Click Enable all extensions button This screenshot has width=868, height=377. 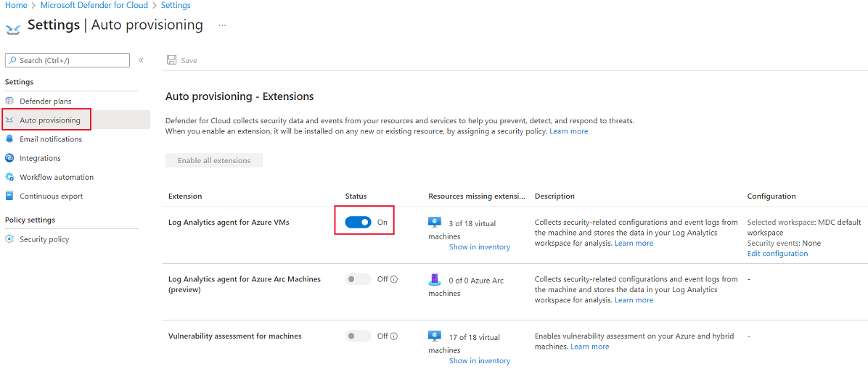pyautogui.click(x=214, y=160)
